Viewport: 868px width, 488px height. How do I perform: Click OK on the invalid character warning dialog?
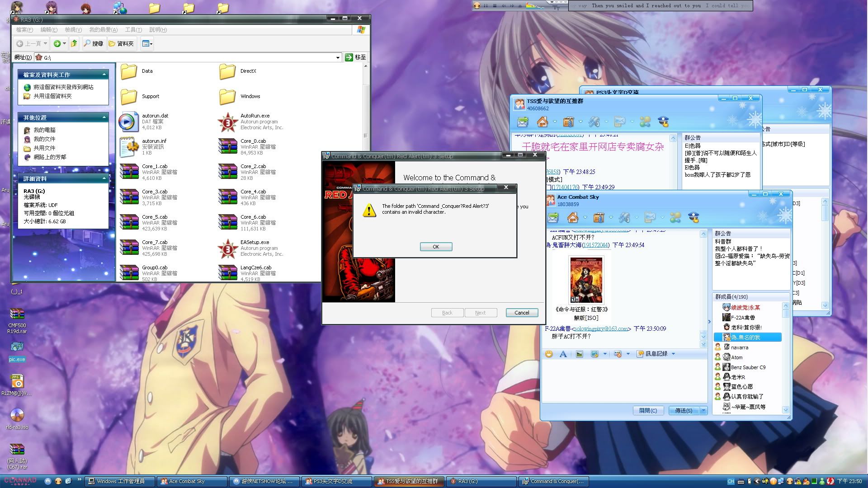(436, 247)
